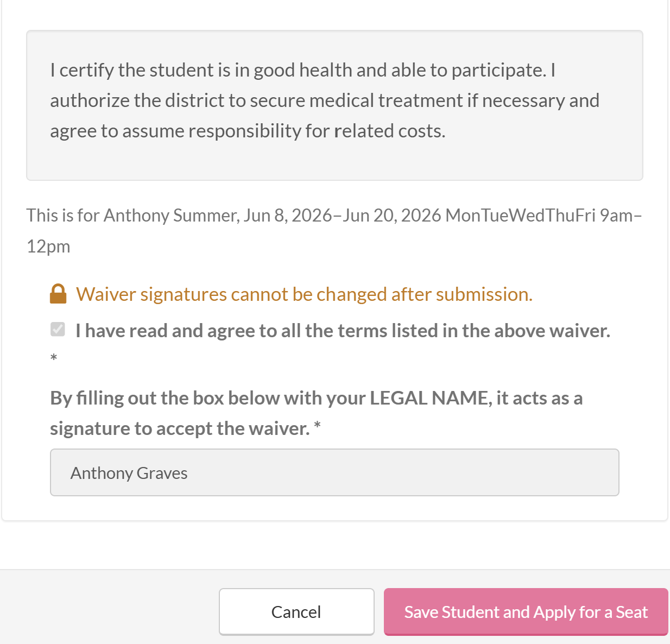Click the '12pm' schedule text
The image size is (670, 644).
48,247
